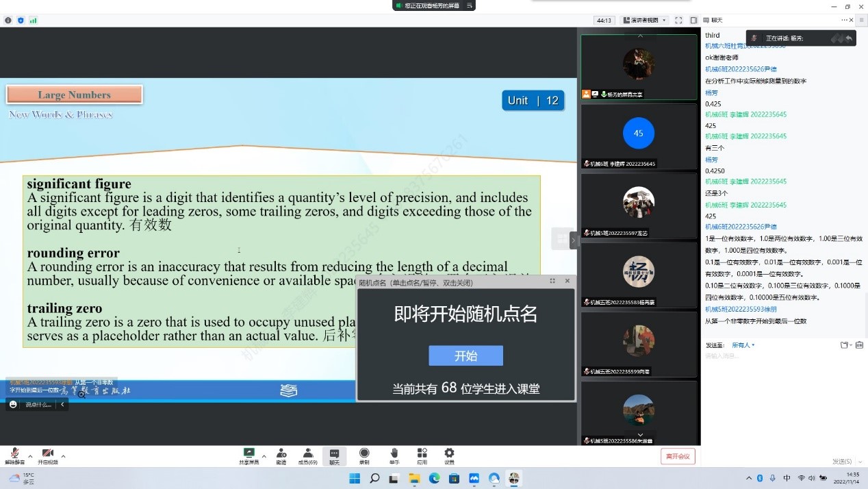Expand video options arrow beside 开启视频

click(64, 456)
